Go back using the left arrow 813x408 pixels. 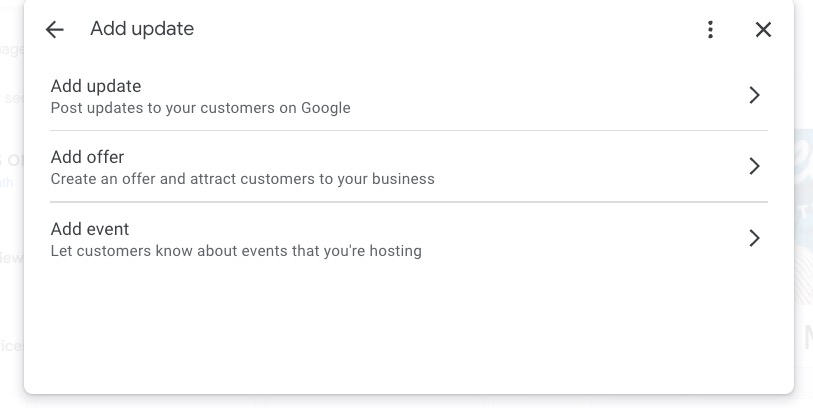54,30
